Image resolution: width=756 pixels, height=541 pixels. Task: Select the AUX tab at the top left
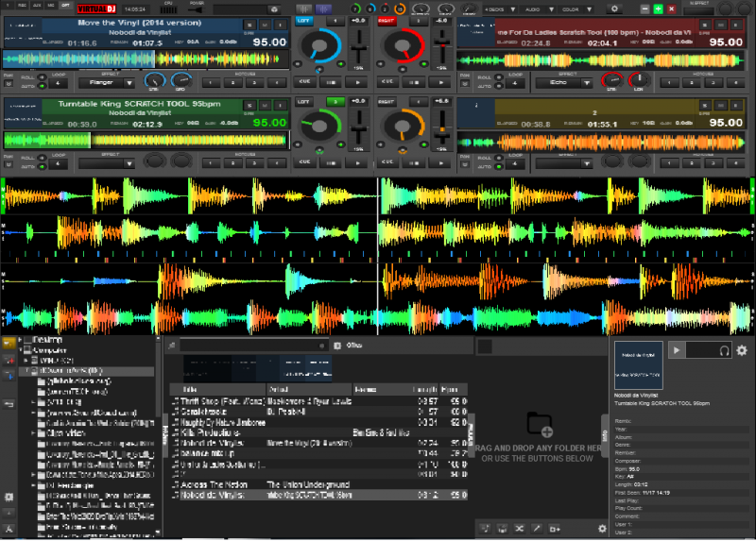(37, 5)
